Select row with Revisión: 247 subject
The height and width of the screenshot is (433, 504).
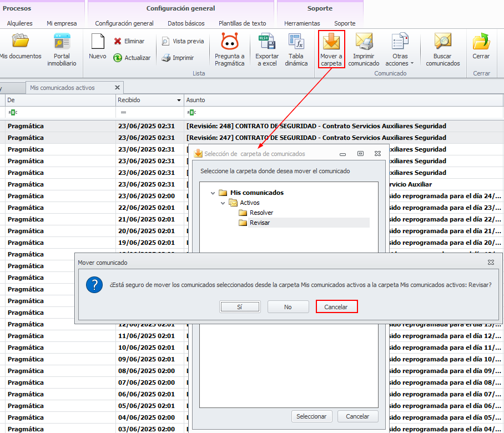pos(252,138)
